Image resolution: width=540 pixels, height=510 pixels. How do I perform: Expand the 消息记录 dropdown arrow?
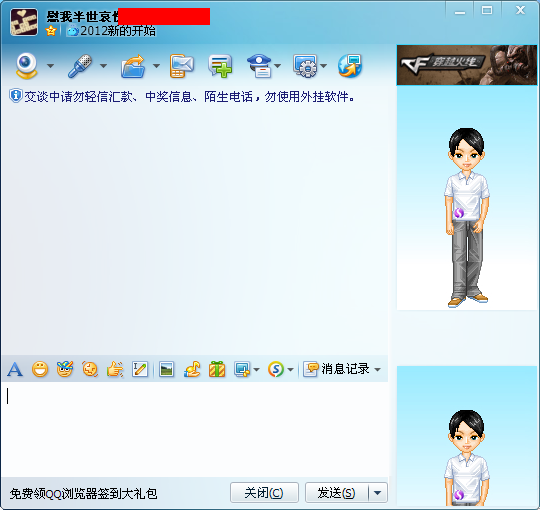377,370
